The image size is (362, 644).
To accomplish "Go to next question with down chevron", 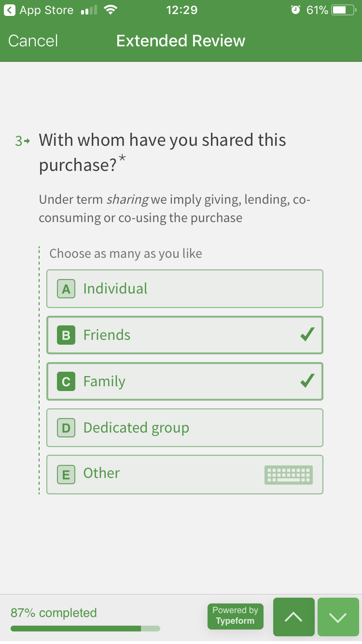I will tap(338, 617).
